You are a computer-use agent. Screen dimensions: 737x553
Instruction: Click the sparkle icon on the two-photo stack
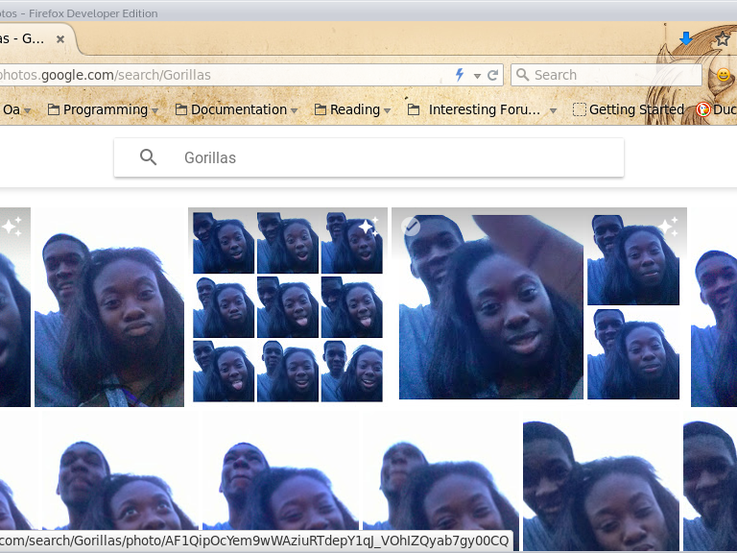click(667, 227)
